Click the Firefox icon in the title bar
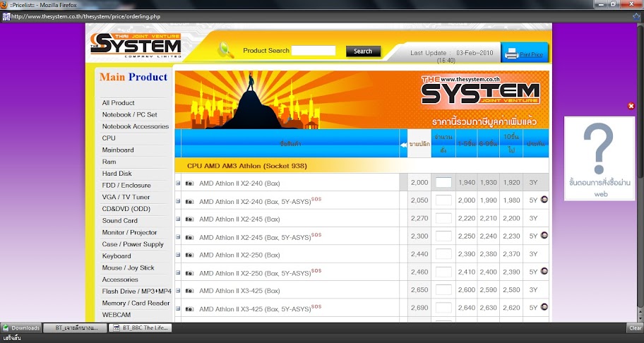The image size is (644, 343). click(4, 4)
